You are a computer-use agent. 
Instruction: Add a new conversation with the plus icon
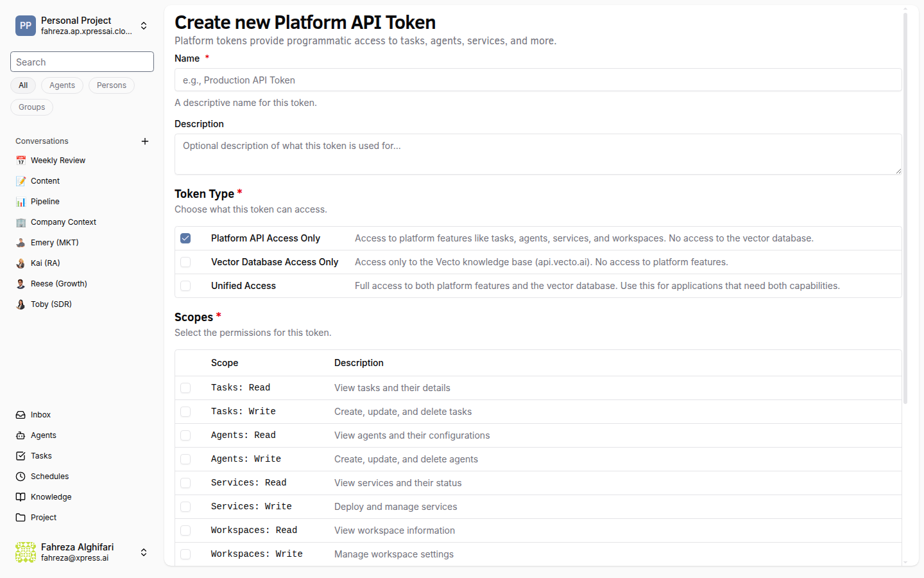click(x=145, y=141)
